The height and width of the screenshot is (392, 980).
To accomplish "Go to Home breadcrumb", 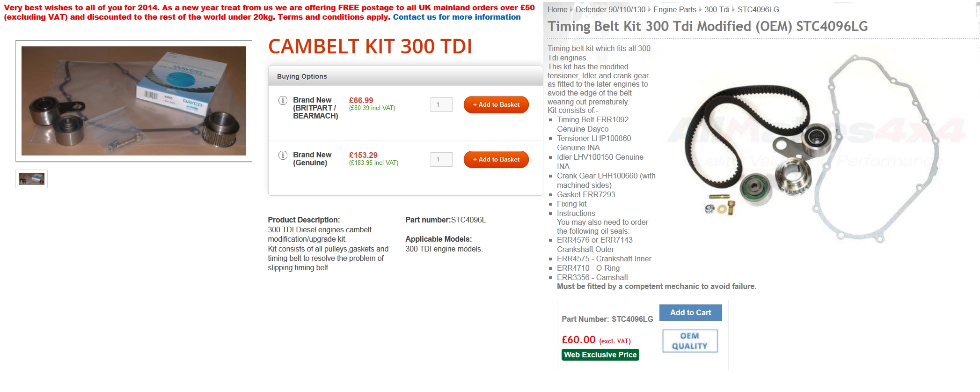I will click(557, 9).
